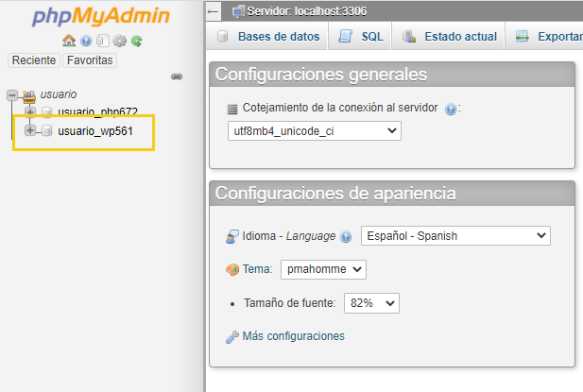Open the pmahomme theme dropdown
The image size is (583, 392).
323,269
